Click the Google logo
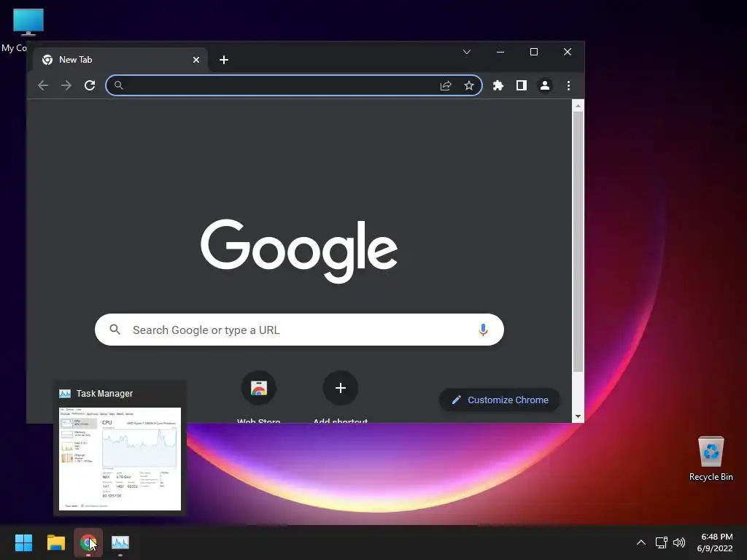 pyautogui.click(x=299, y=251)
